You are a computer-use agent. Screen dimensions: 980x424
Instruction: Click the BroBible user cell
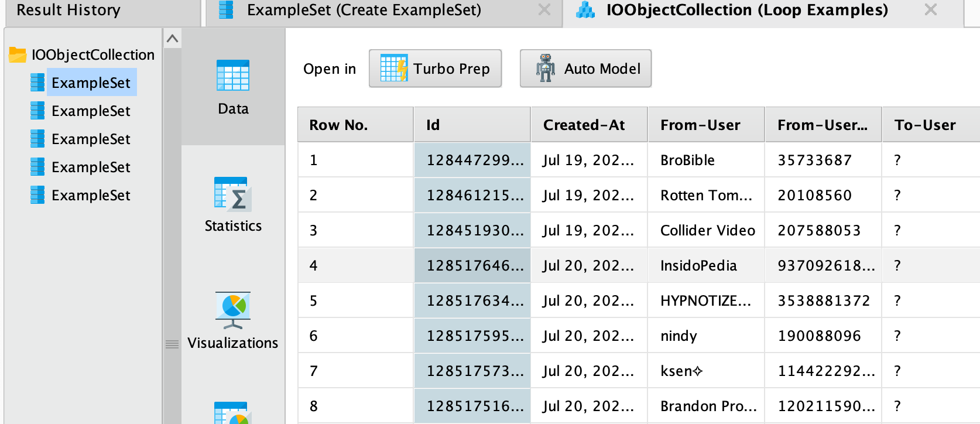click(x=707, y=160)
